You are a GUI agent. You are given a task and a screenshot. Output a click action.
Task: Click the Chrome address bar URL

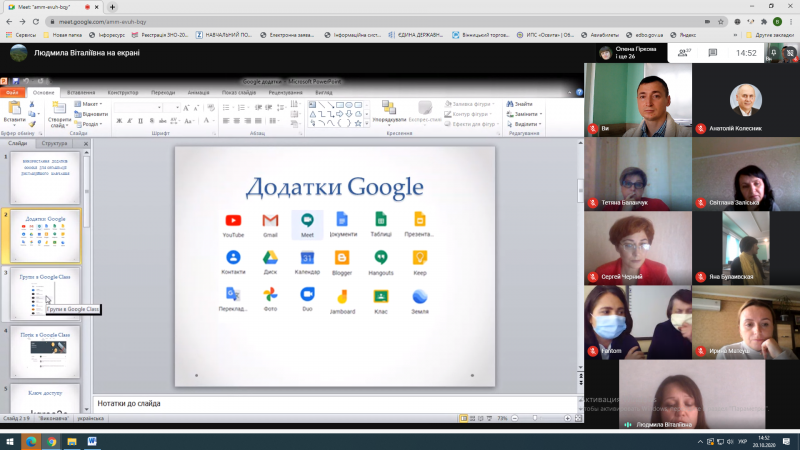coord(102,22)
